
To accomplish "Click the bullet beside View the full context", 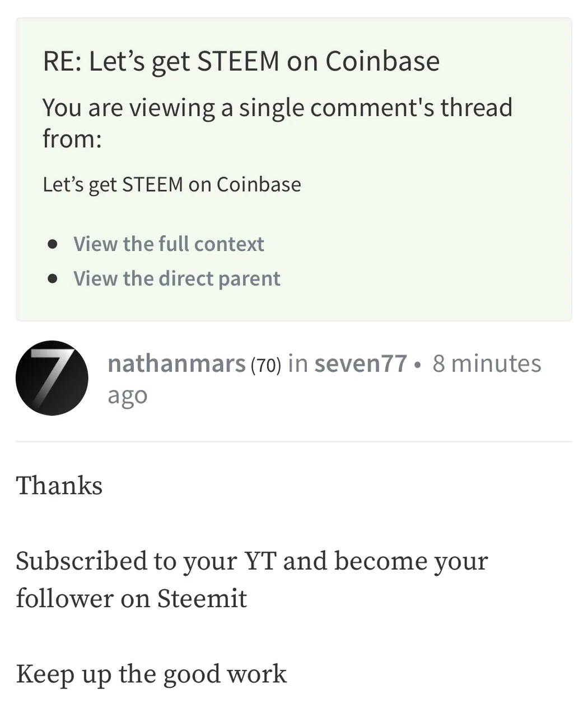I will coord(53,245).
